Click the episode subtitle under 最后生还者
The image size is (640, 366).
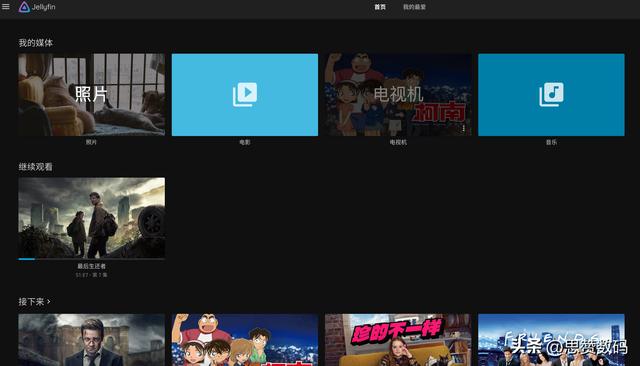91,275
